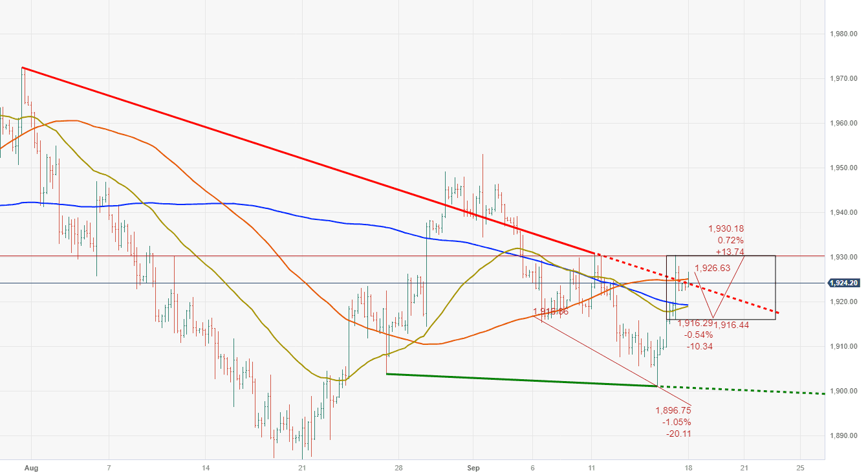
Task: Click the 14 date label on time axis
Action: pos(206,467)
